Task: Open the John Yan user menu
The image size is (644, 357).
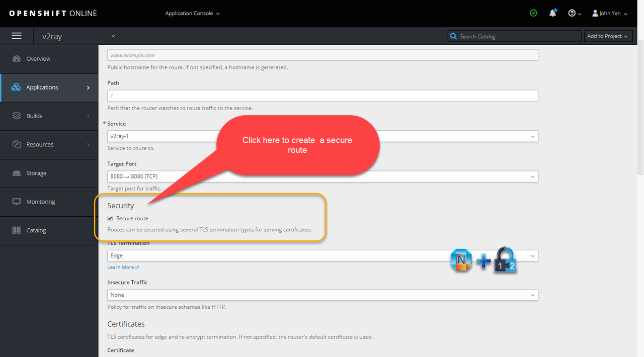Action: point(610,14)
